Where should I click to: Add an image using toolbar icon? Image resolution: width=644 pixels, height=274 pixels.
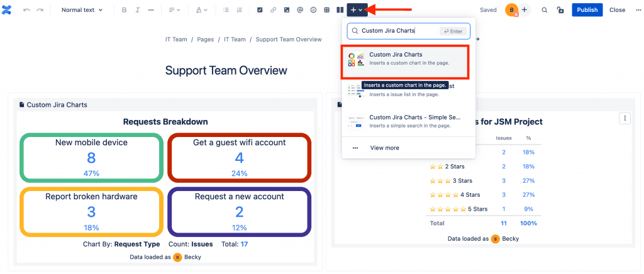click(287, 10)
